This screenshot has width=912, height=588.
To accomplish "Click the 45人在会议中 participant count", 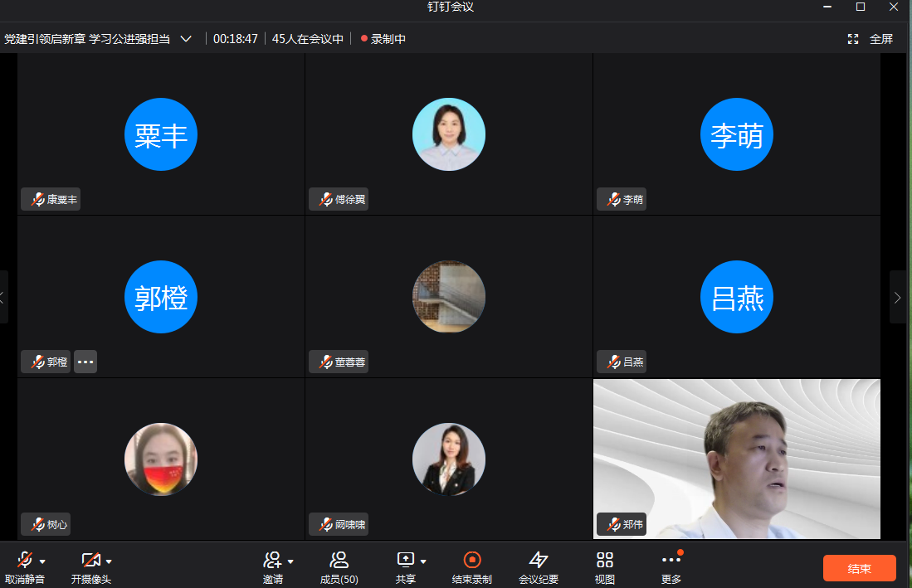I will [307, 39].
